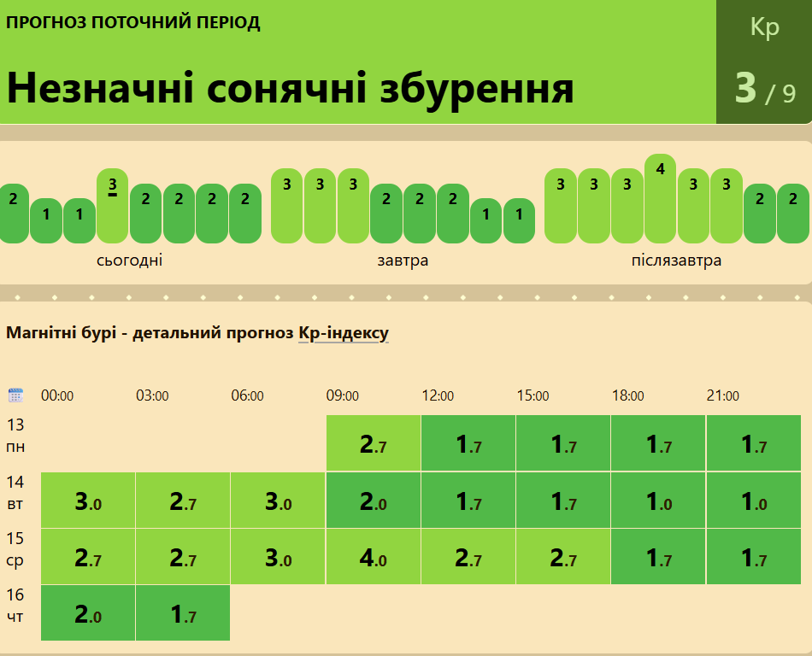Click the 09:00 time column header
This screenshot has height=656, width=812.
click(x=342, y=395)
